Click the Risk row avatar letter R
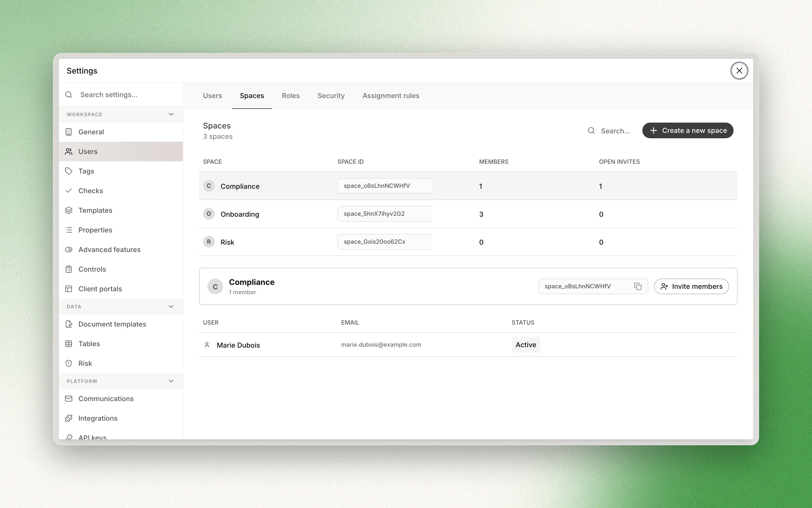 pos(209,242)
